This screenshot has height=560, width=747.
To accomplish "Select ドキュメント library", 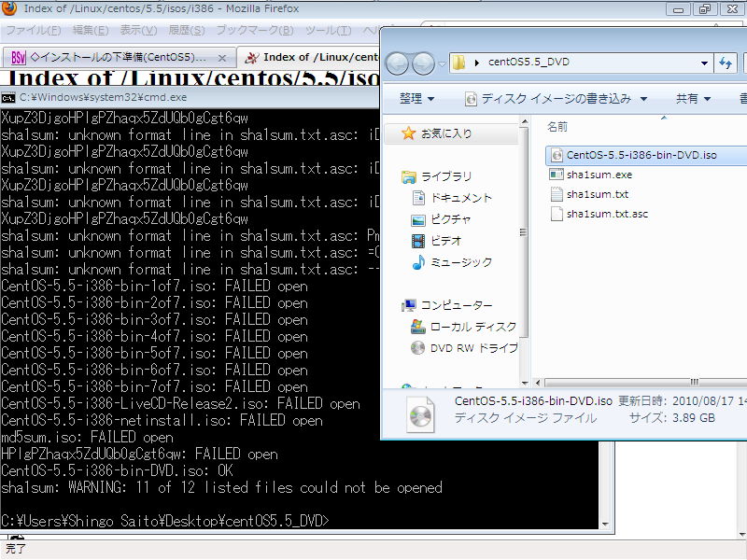I will pos(461,198).
